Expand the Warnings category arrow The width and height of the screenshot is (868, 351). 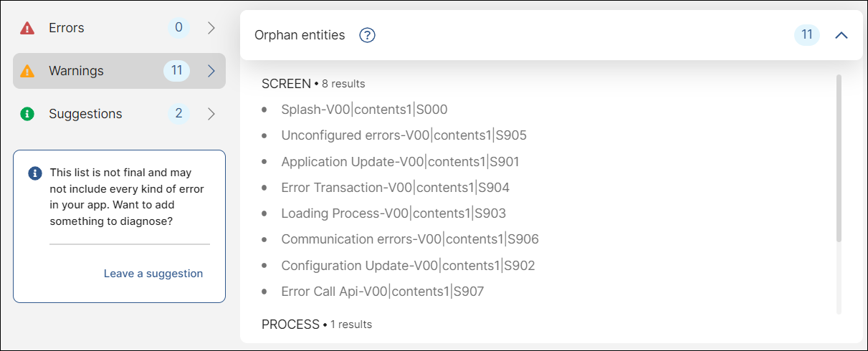[211, 71]
